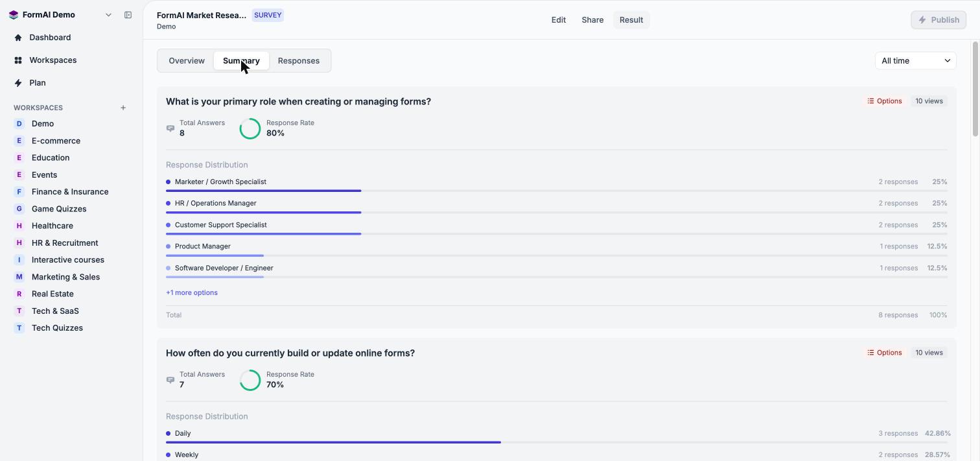Image resolution: width=980 pixels, height=461 pixels.
Task: Click the SURVEY badge next to form title
Action: coord(268,15)
